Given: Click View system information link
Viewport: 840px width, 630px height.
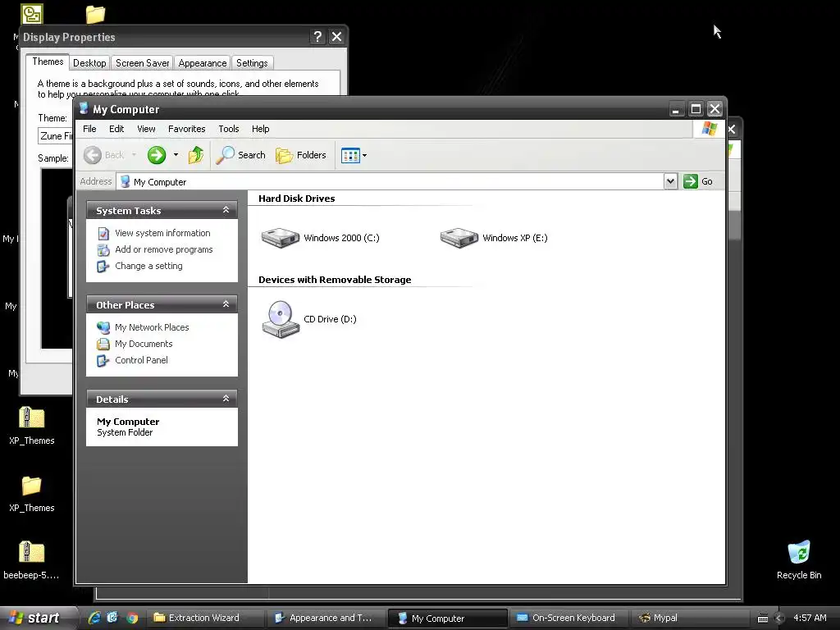Looking at the screenshot, I should [x=162, y=233].
